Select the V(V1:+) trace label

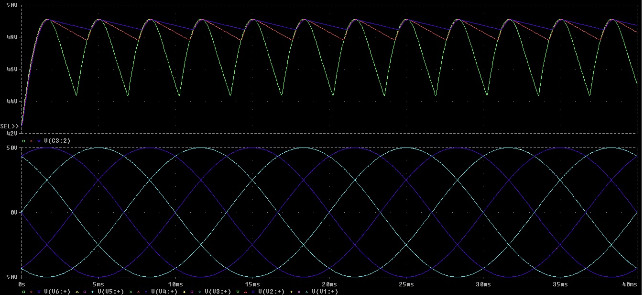coord(325,291)
